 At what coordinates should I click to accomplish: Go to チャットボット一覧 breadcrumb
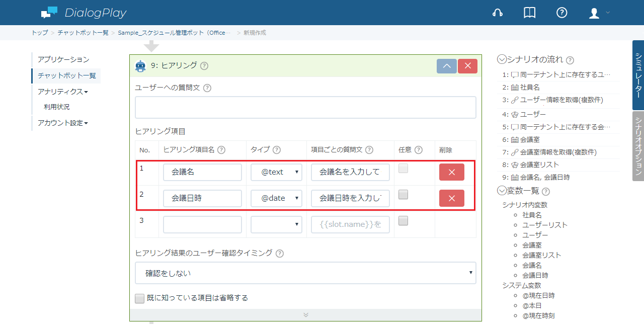click(83, 33)
